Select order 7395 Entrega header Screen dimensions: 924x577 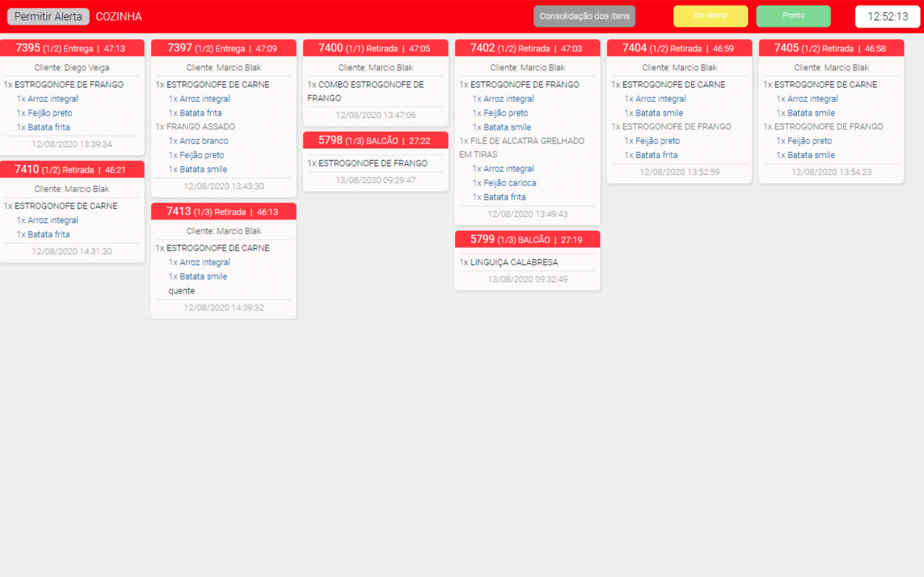[72, 48]
